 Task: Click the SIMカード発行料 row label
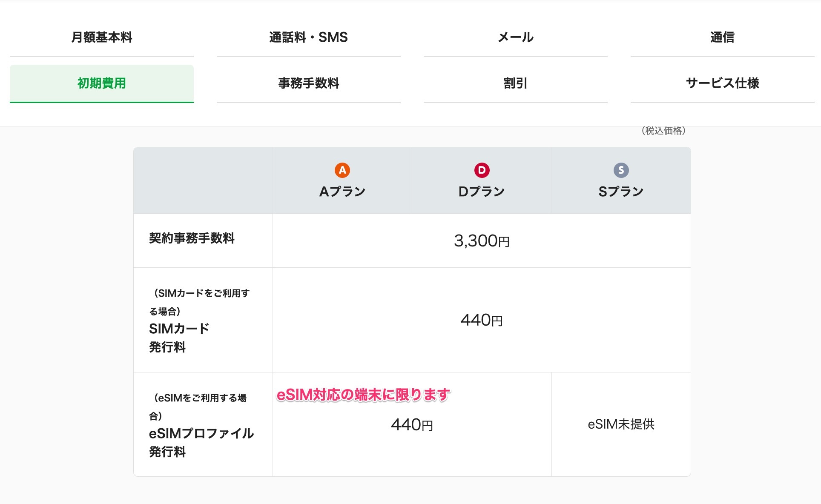coord(179,338)
